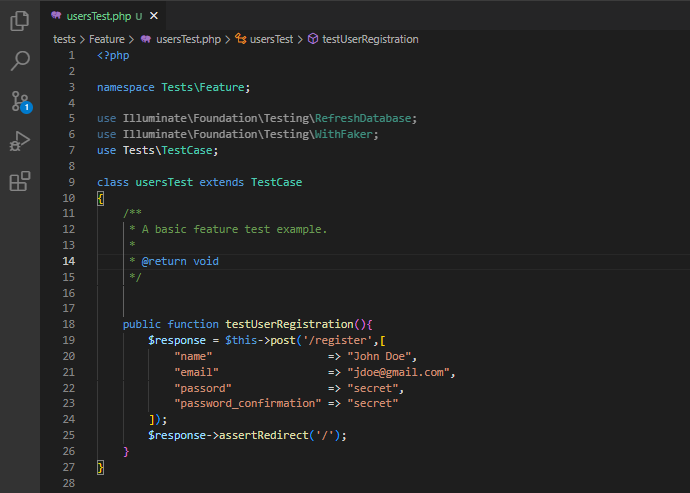
Task: Click 'testUserRegistration' function name on line 18
Action: 290,324
